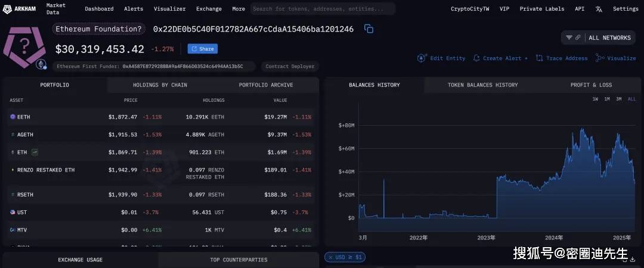Sort by the HOLDINGS column header
This screenshot has height=268, width=644.
[213, 100]
